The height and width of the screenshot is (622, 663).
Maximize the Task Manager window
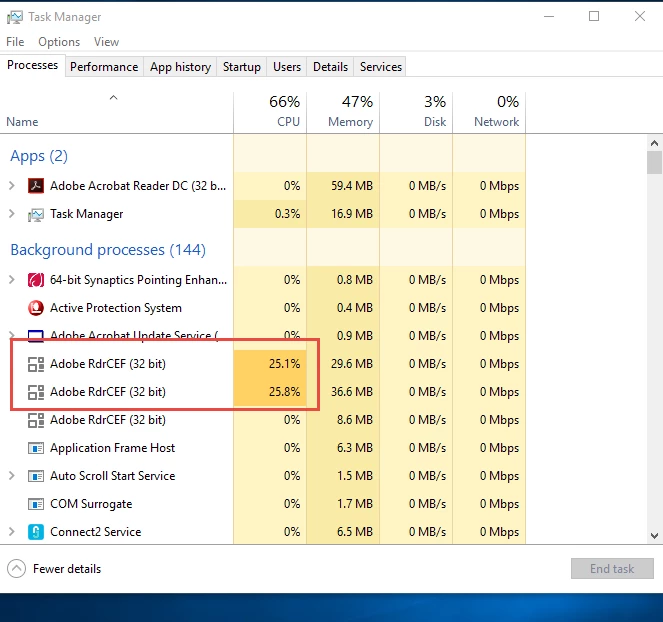click(594, 16)
